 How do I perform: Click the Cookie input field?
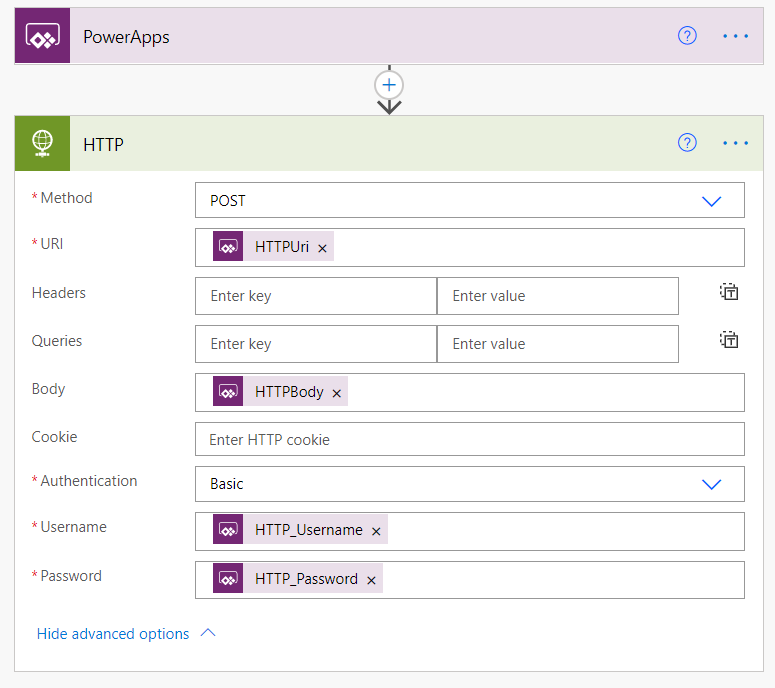coord(469,439)
